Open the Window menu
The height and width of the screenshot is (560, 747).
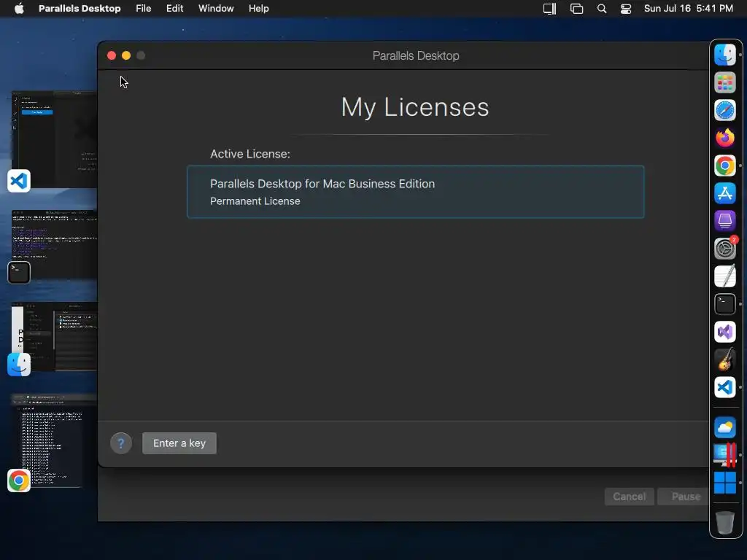(x=216, y=9)
